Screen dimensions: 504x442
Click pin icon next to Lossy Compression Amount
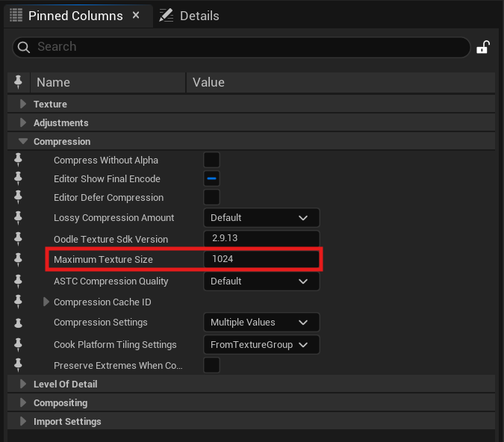tap(19, 218)
